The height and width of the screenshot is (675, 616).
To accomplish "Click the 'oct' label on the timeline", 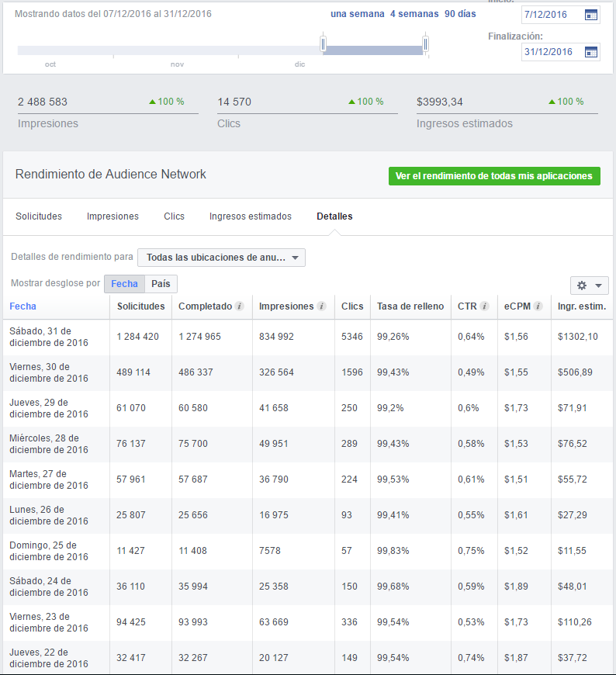I will [50, 64].
